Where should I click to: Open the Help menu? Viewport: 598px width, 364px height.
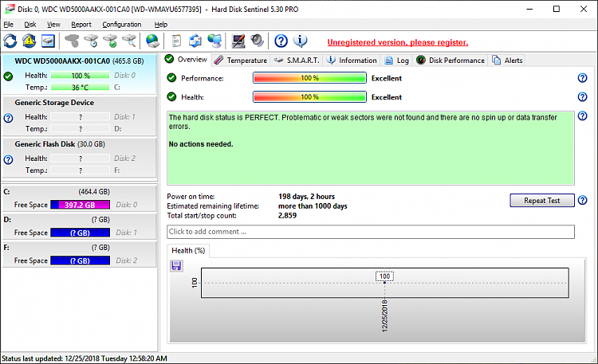point(161,25)
